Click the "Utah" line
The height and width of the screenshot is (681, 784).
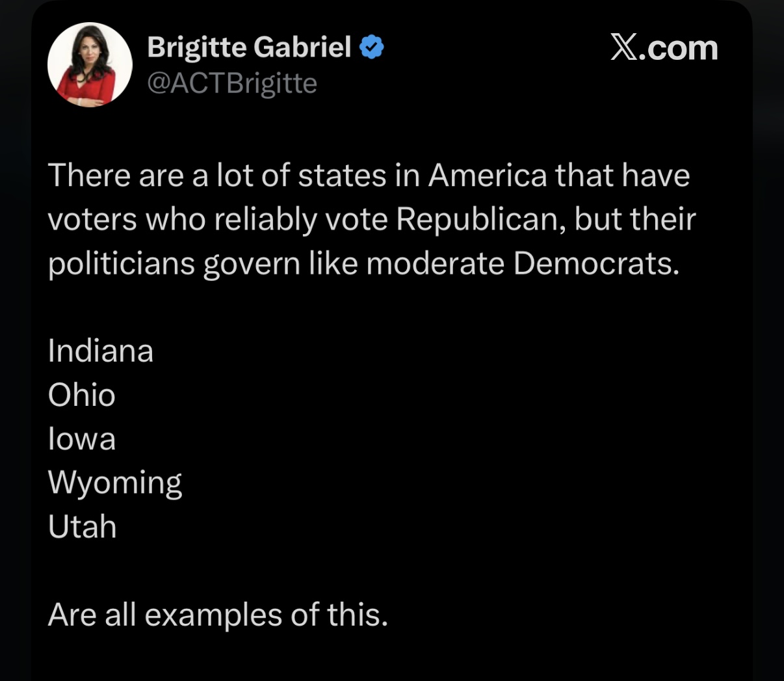(x=83, y=527)
